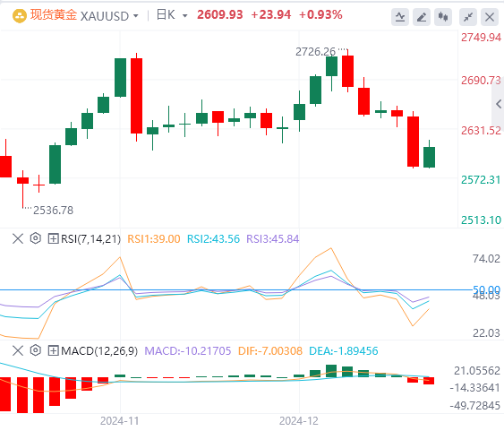Click the 2609.93 current price text
The width and height of the screenshot is (504, 431).
(x=220, y=15)
